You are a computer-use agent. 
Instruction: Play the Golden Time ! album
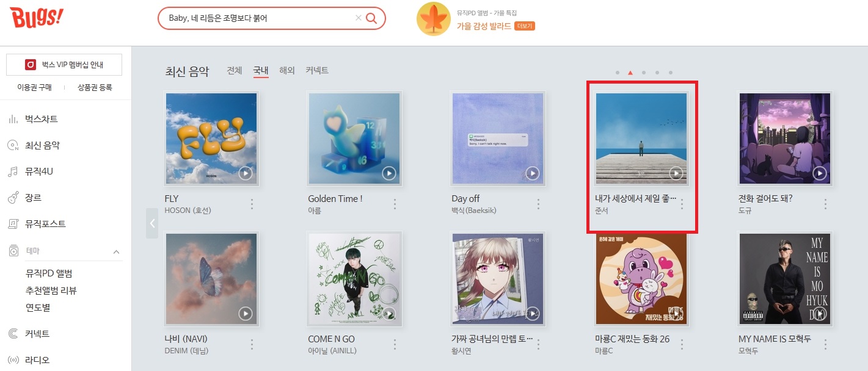pos(389,173)
